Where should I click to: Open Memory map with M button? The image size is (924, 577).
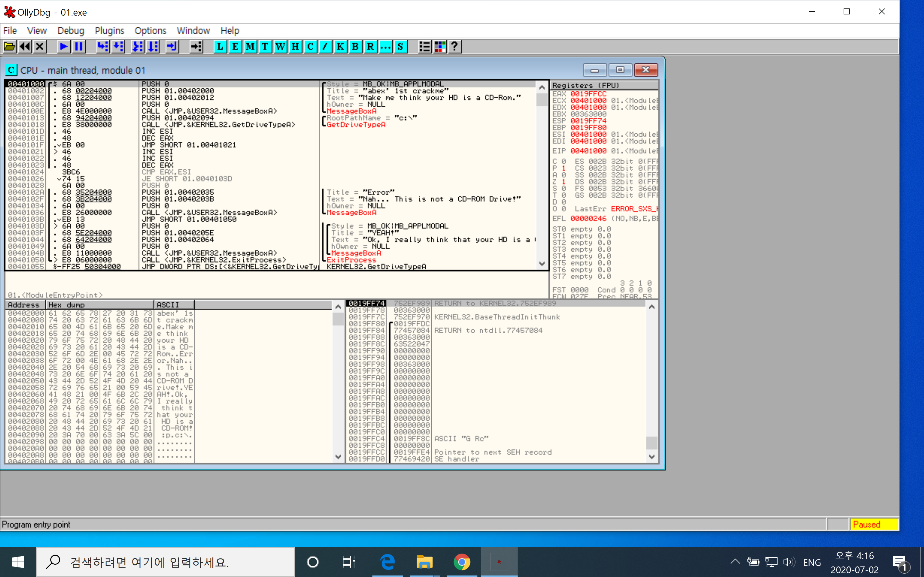[250, 47]
